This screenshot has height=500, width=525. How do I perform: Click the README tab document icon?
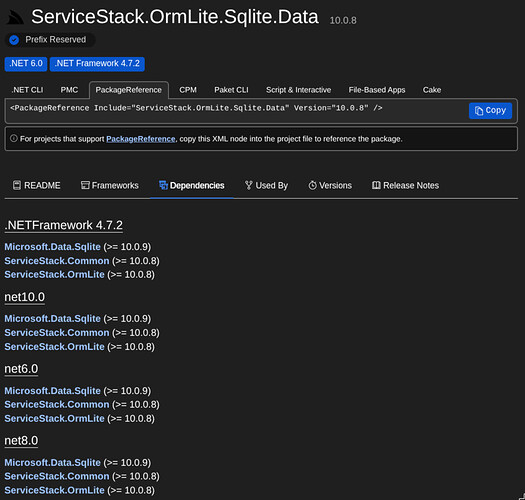click(16, 185)
